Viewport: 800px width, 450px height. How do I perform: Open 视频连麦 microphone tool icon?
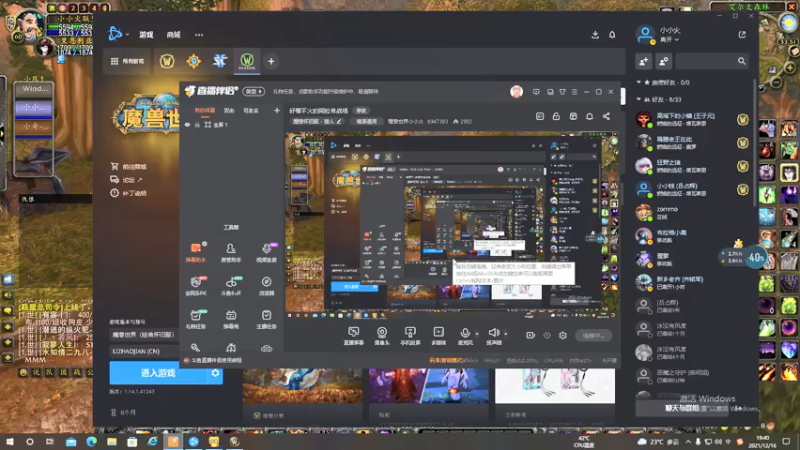[x=266, y=252]
